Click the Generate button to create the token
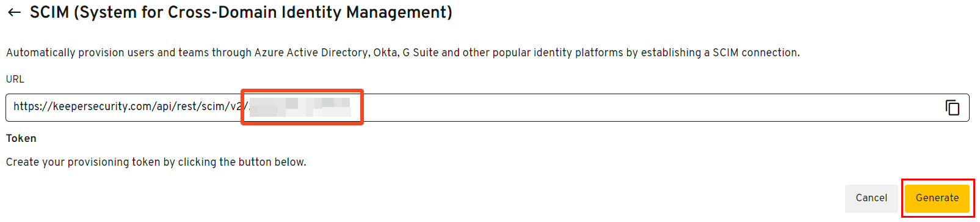Screen dimensions: 980x222 (937, 198)
